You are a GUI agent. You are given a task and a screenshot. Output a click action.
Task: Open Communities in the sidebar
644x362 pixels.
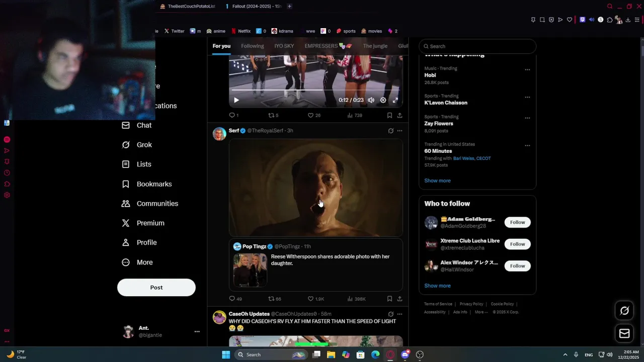click(150, 204)
